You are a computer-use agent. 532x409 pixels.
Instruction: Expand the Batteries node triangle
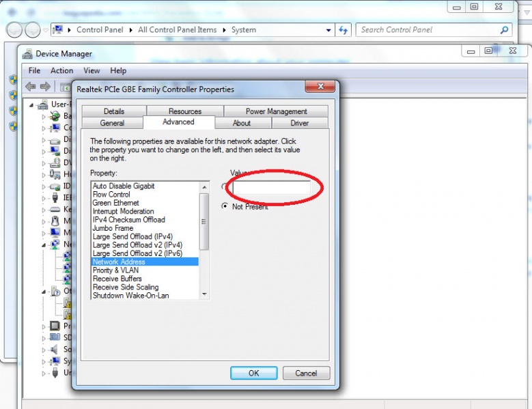(44, 117)
